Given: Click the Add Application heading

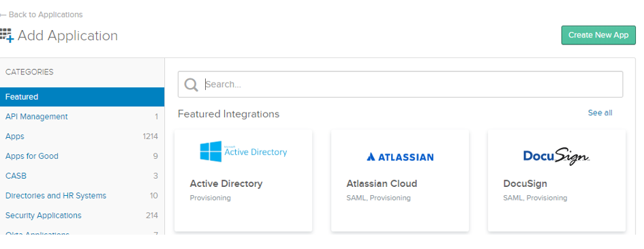Looking at the screenshot, I should [67, 35].
